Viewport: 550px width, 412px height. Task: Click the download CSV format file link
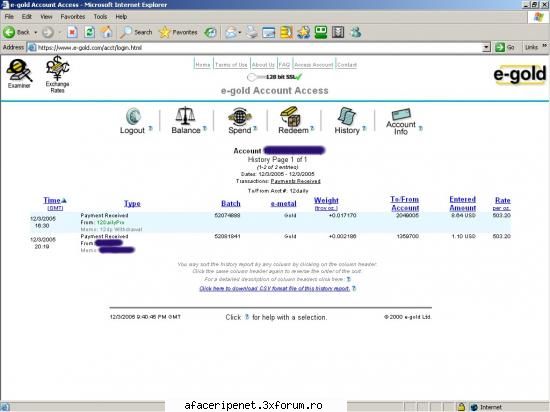(x=275, y=288)
